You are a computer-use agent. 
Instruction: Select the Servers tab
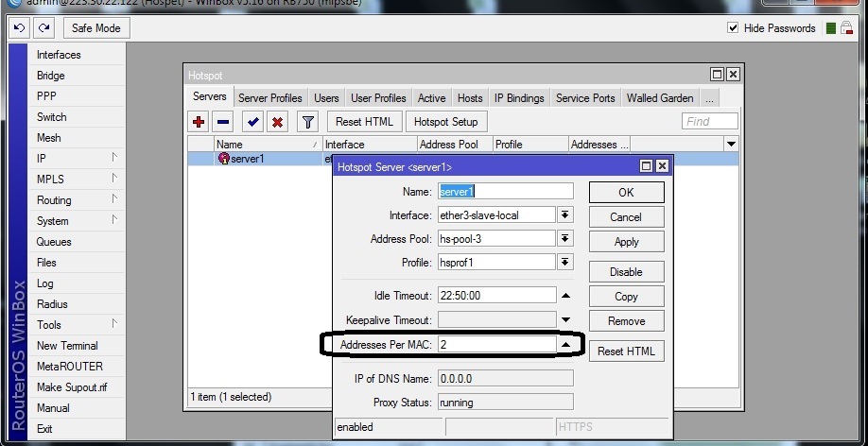click(209, 96)
